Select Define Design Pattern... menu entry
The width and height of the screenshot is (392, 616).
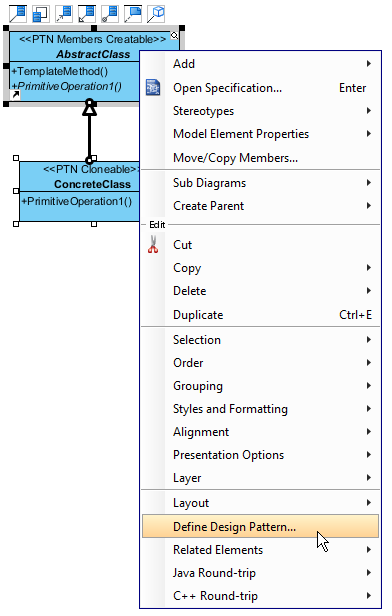260,526
